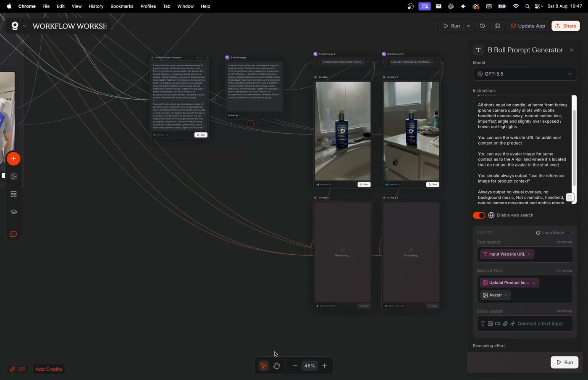
Task: Select the pointer selection tool
Action: tap(263, 366)
